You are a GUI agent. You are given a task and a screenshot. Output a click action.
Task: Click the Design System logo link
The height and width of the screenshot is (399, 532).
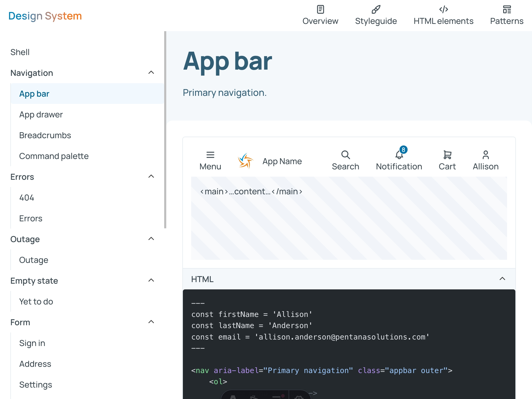(x=45, y=16)
